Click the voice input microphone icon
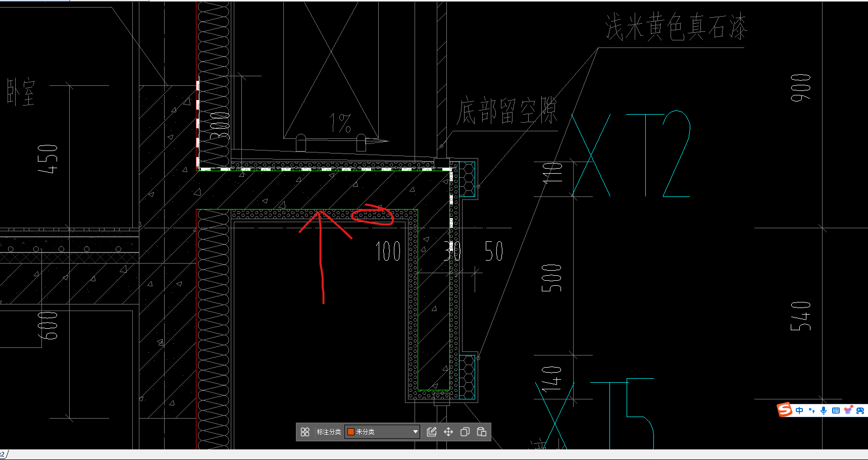Screen dimensions: 868x460 pos(824,411)
